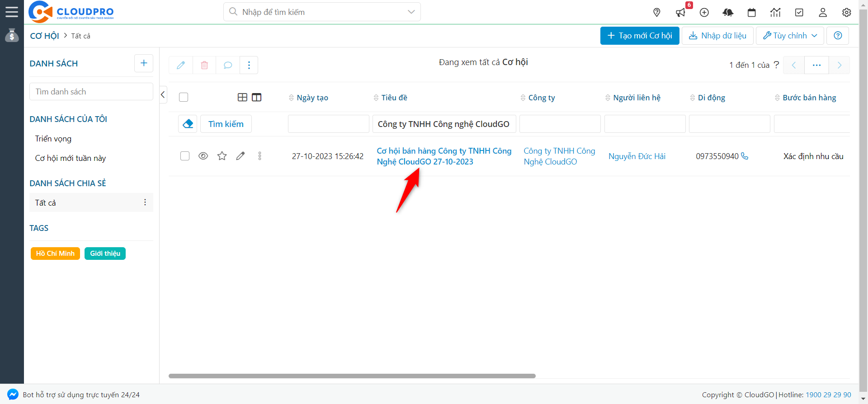This screenshot has width=868, height=404.
Task: Click Tạo mới Cơ hội button
Action: 640,36
